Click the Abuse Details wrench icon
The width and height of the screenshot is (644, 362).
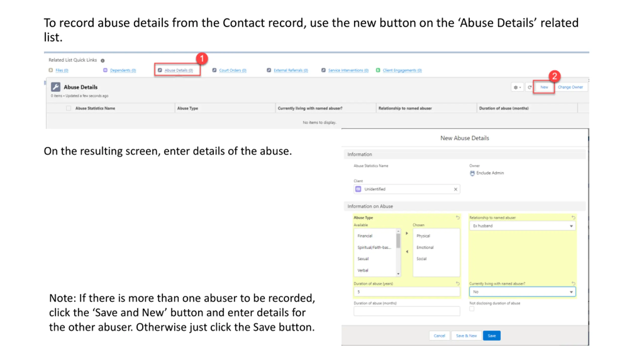tap(56, 87)
